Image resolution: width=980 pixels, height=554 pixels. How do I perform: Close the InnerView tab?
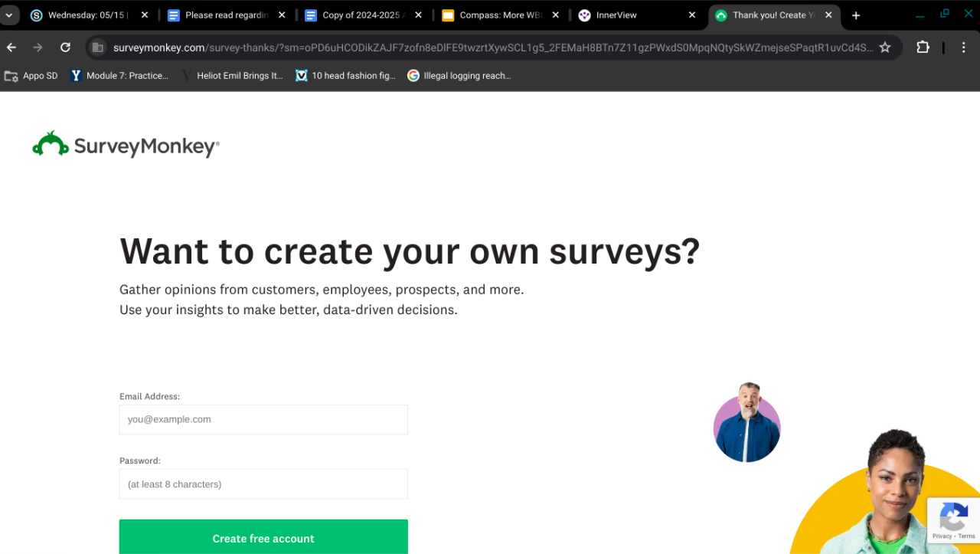pyautogui.click(x=692, y=15)
